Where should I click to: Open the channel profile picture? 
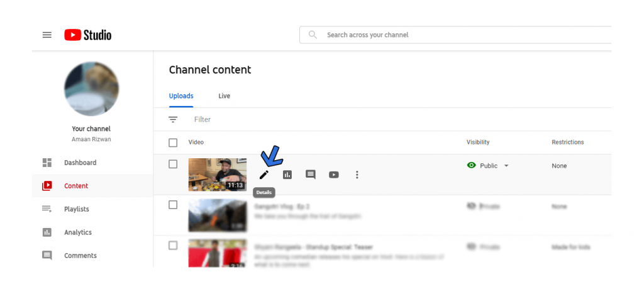click(x=92, y=89)
